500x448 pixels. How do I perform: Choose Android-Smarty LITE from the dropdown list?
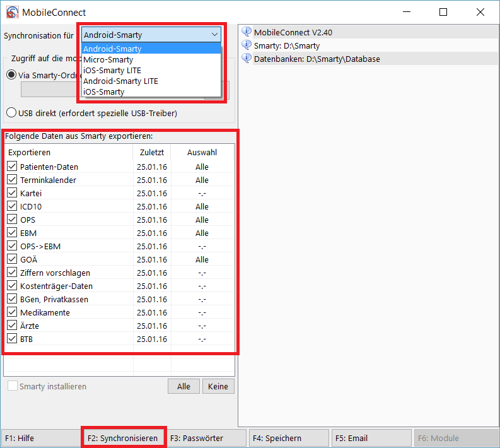point(151,81)
